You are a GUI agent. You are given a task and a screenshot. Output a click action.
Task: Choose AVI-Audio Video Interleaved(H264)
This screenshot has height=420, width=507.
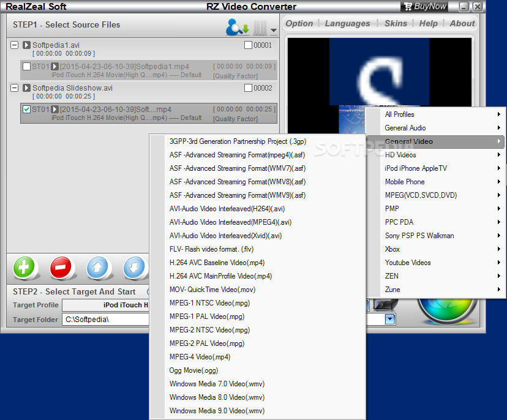(x=258, y=209)
